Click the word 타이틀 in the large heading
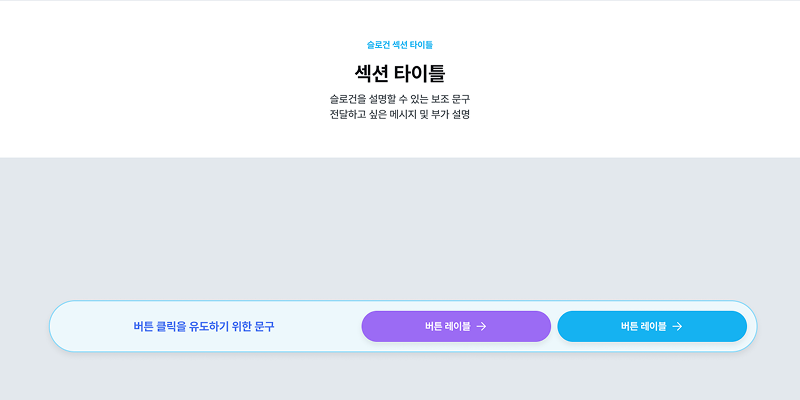 pos(422,73)
